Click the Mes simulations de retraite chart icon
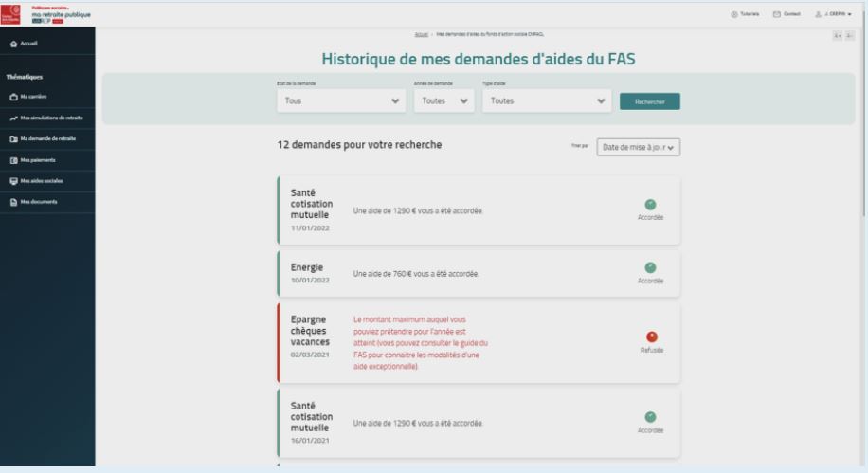This screenshot has width=868, height=473. tap(11, 118)
